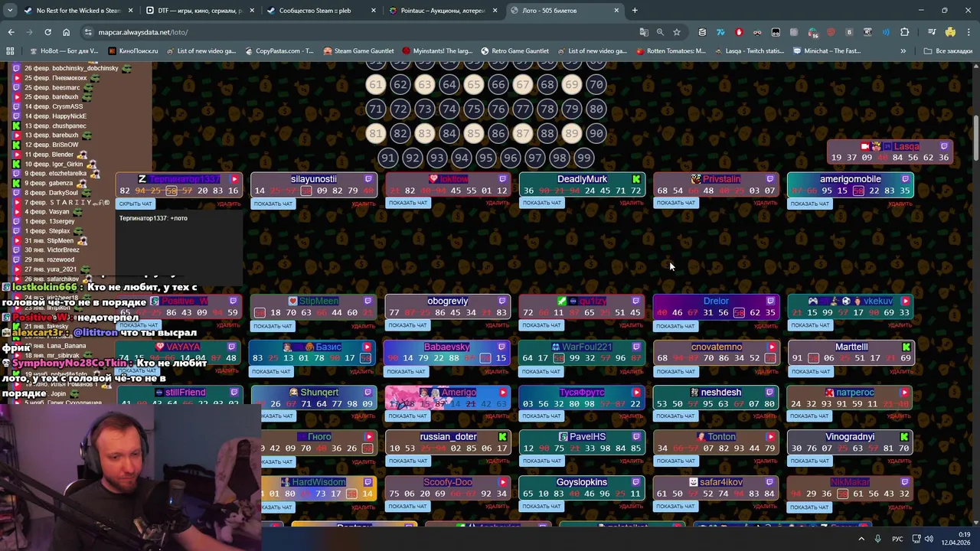Screen dimensions: 980x551
Task: Expand hidden bookmarks with double chevron
Action: [x=903, y=51]
